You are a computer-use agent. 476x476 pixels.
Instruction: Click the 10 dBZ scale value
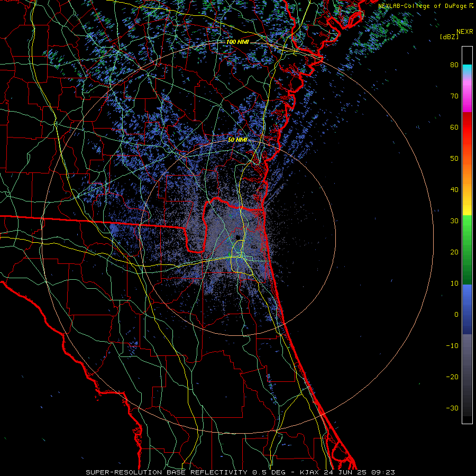click(x=454, y=283)
